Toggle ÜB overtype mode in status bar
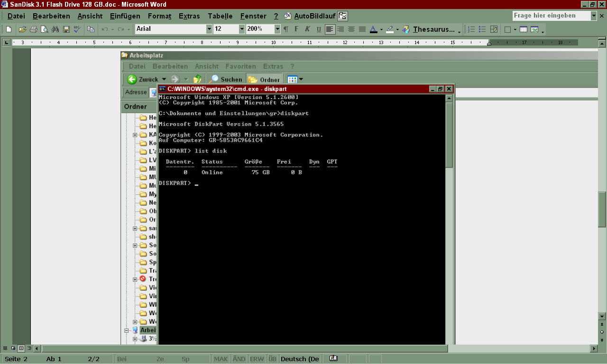607x364 pixels. (x=273, y=359)
